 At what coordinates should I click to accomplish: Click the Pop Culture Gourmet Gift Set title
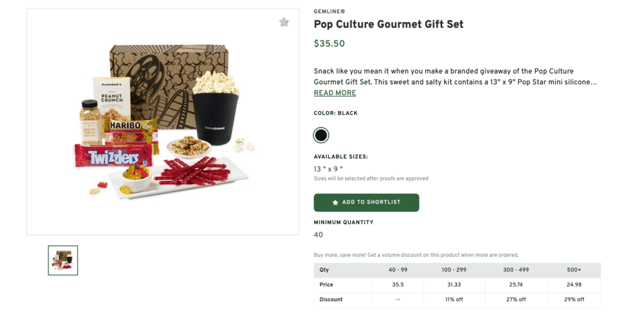388,24
